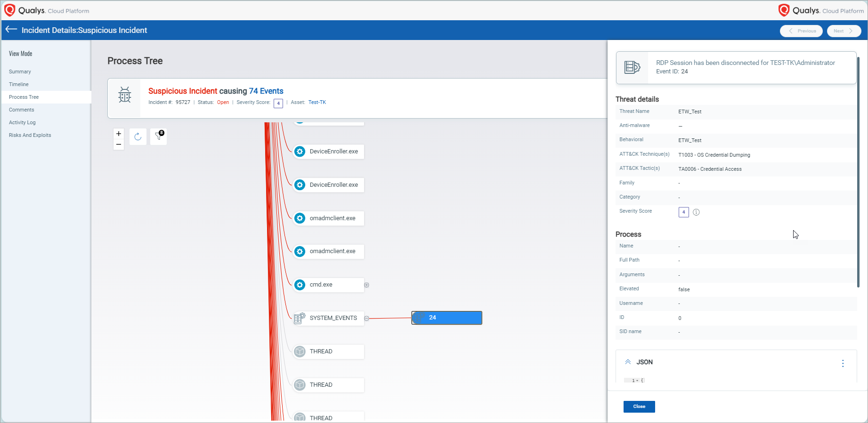The width and height of the screenshot is (868, 423).
Task: Reset the process tree view
Action: (x=138, y=136)
